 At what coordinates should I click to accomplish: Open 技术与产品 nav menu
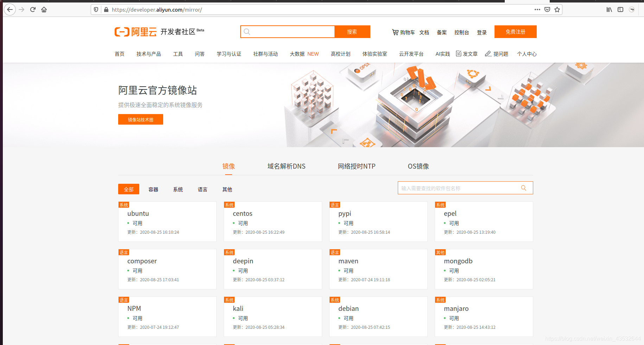[149, 54]
